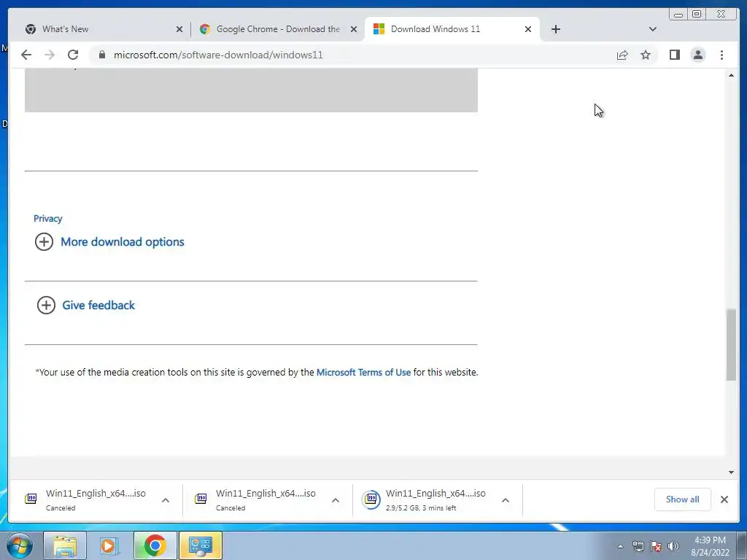
Task: Click plus icon beside Give feedback
Action: [x=46, y=306]
